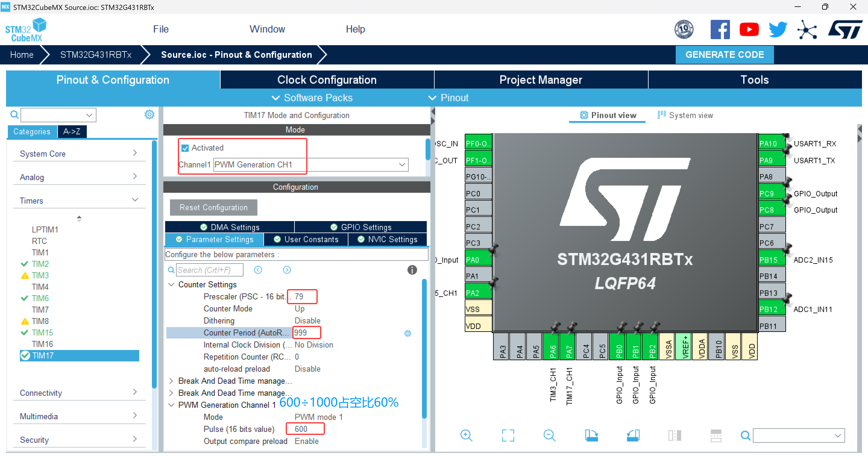Viewport: 868px width, 459px height.
Task: Click GENERATE CODE button
Action: point(725,55)
